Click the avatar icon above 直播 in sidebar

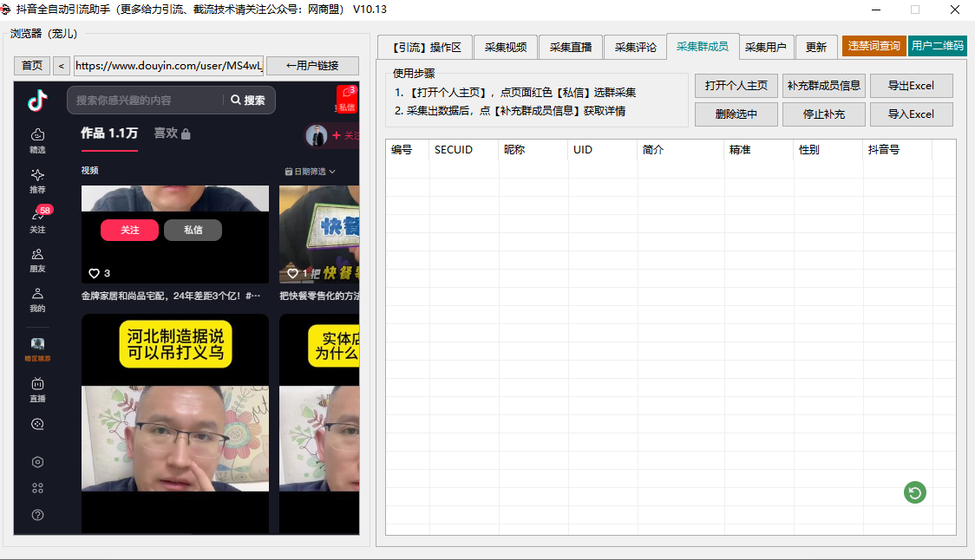tap(37, 343)
